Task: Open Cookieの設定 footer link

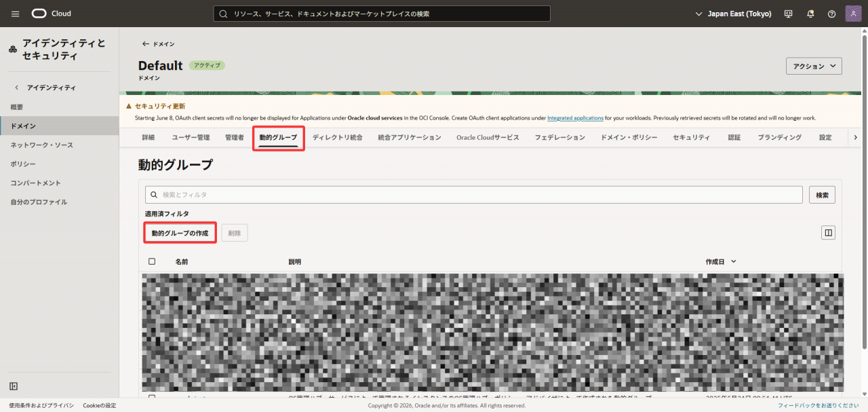Action: click(100, 405)
